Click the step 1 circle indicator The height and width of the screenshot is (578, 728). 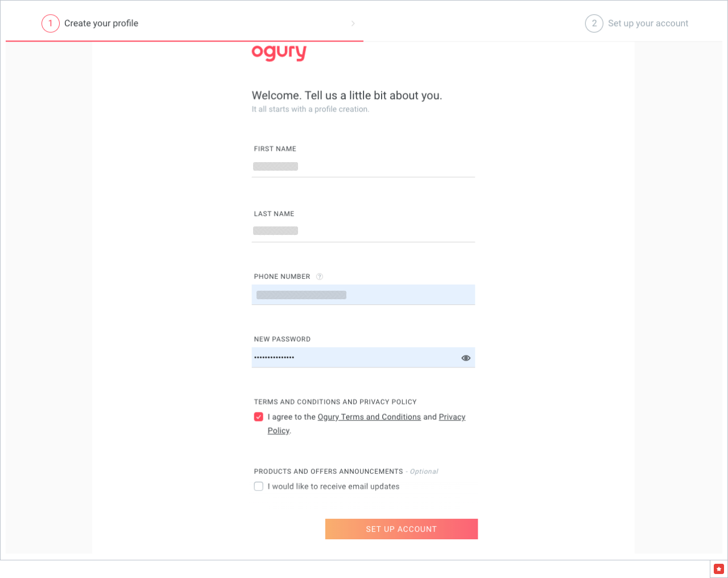pos(51,23)
